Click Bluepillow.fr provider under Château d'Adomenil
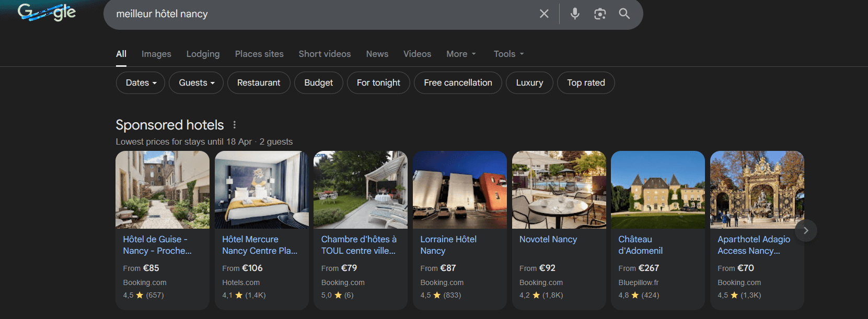The width and height of the screenshot is (868, 319). click(x=639, y=282)
